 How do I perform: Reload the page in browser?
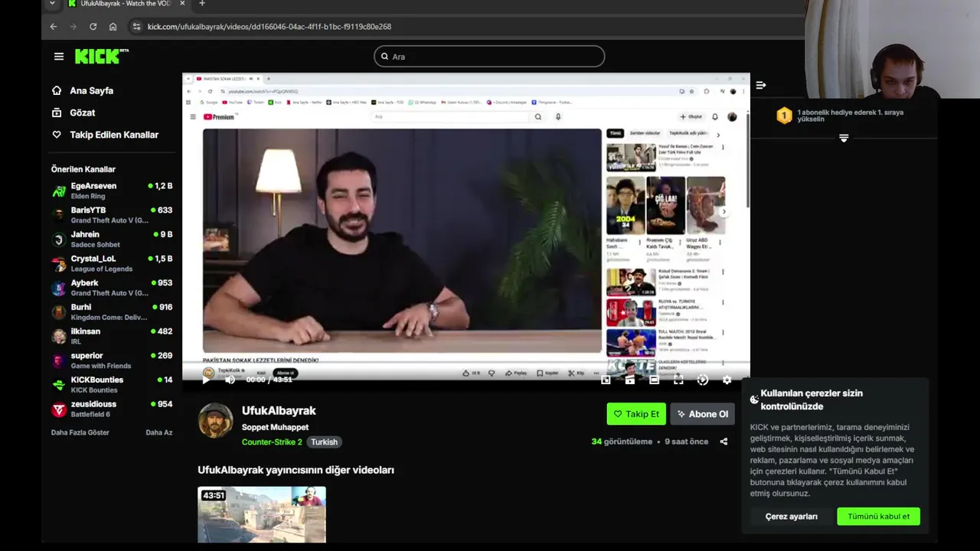pos(93,27)
